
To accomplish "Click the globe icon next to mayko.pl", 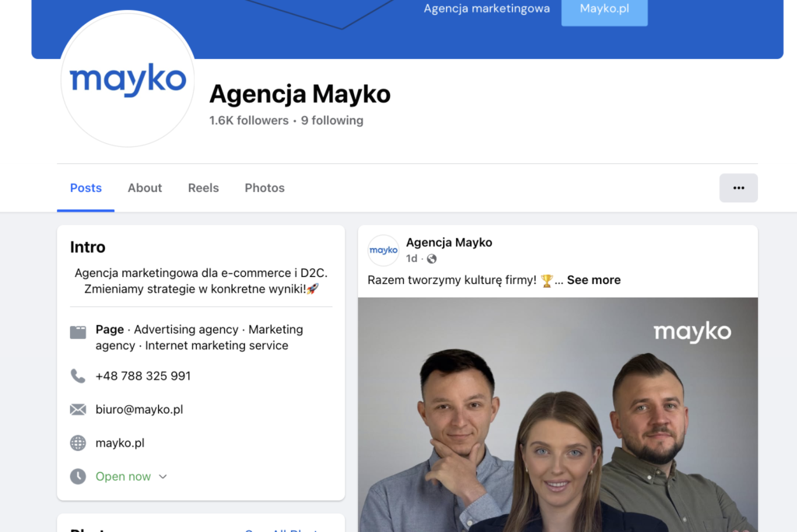I will (x=78, y=443).
